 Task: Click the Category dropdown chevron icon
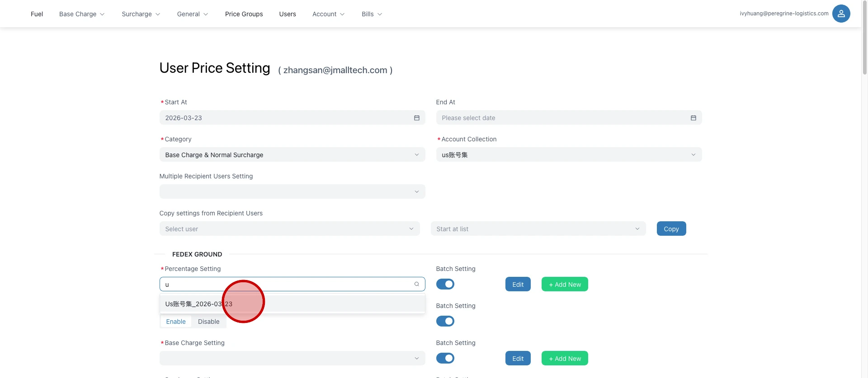click(x=416, y=155)
